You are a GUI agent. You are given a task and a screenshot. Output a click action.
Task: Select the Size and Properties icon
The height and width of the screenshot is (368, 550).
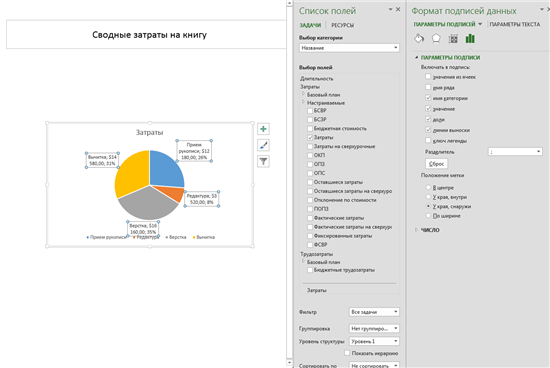[x=453, y=39]
